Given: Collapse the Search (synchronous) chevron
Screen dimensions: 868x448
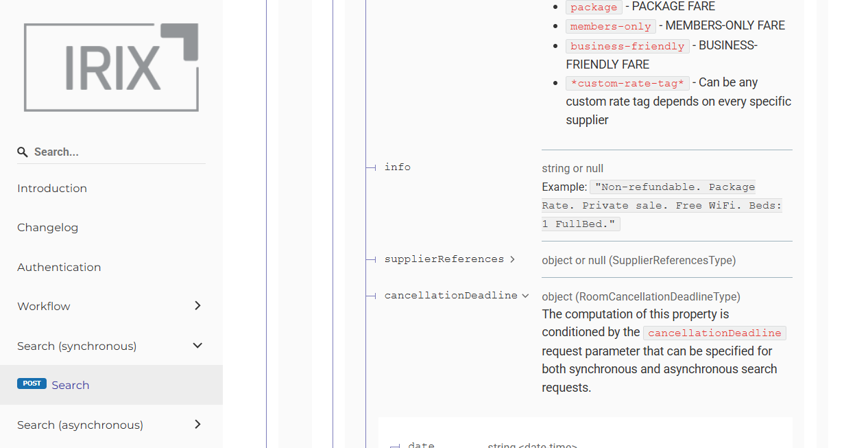Looking at the screenshot, I should tap(197, 346).
